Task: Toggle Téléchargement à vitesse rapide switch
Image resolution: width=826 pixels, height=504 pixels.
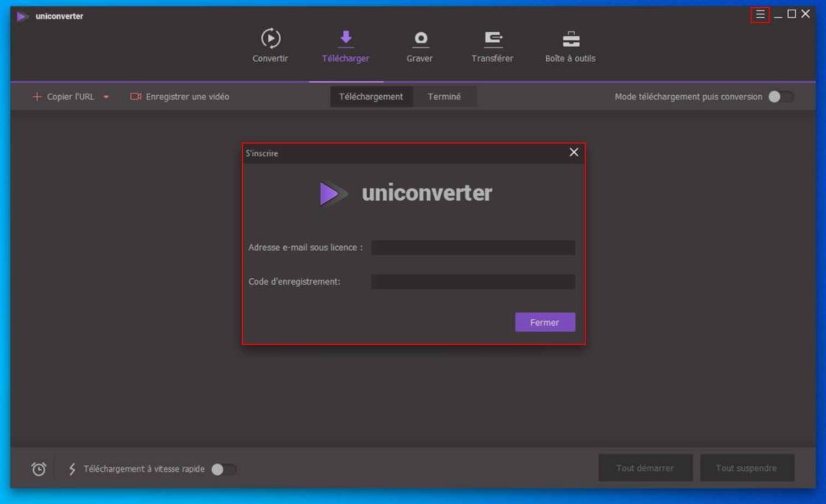Action: (224, 469)
